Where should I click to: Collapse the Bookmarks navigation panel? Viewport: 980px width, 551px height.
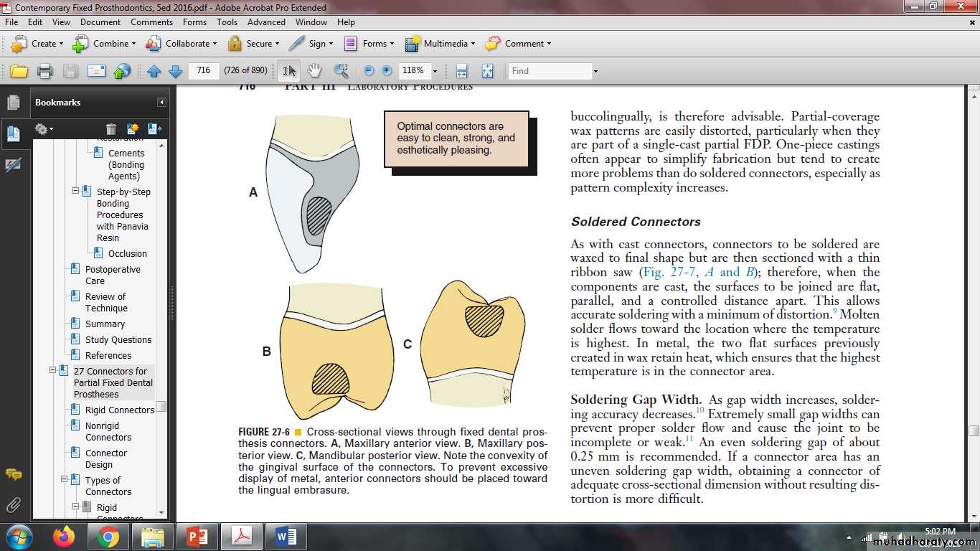(161, 103)
